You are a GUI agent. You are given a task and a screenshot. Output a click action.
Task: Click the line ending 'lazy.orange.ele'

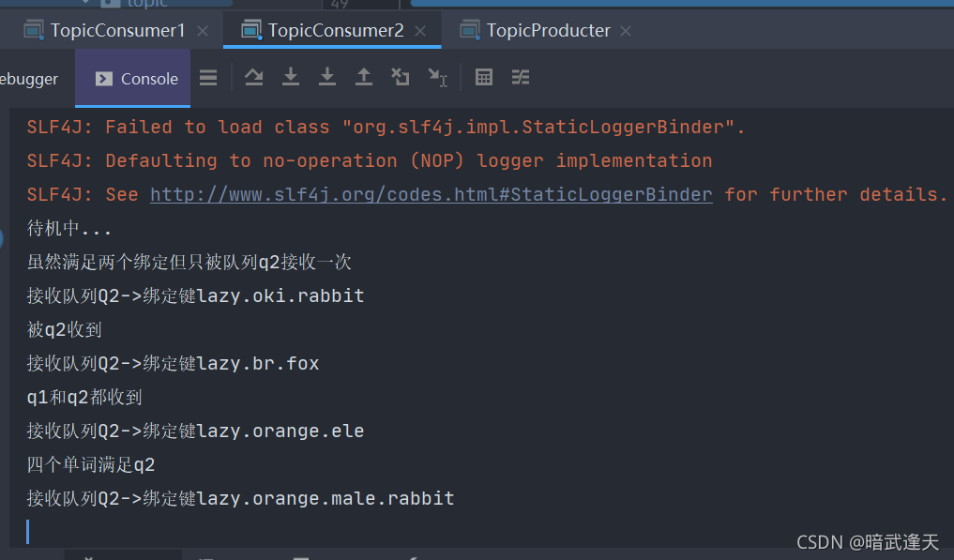click(x=195, y=431)
